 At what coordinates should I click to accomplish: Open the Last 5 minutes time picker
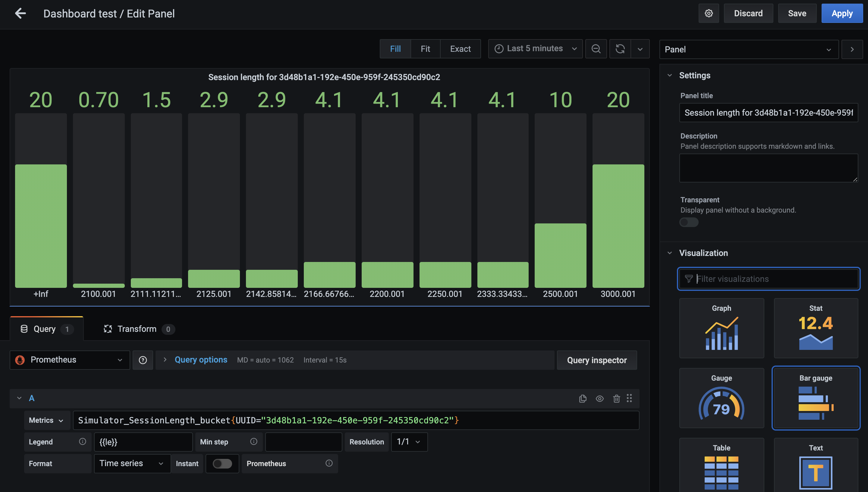pos(535,49)
